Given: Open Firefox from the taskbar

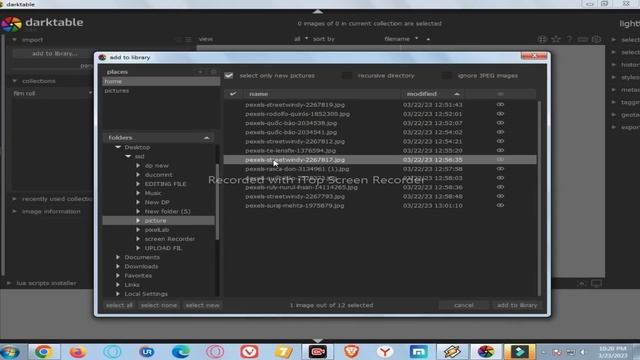Looking at the screenshot, I should coord(78,351).
